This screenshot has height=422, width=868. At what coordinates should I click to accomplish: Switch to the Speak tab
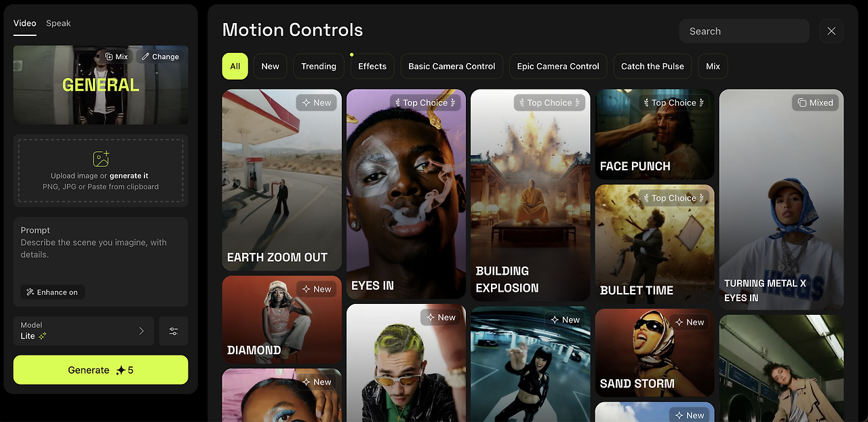(x=58, y=23)
